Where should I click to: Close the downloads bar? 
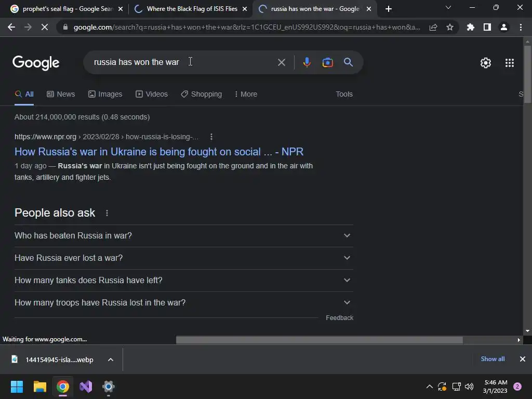523,359
